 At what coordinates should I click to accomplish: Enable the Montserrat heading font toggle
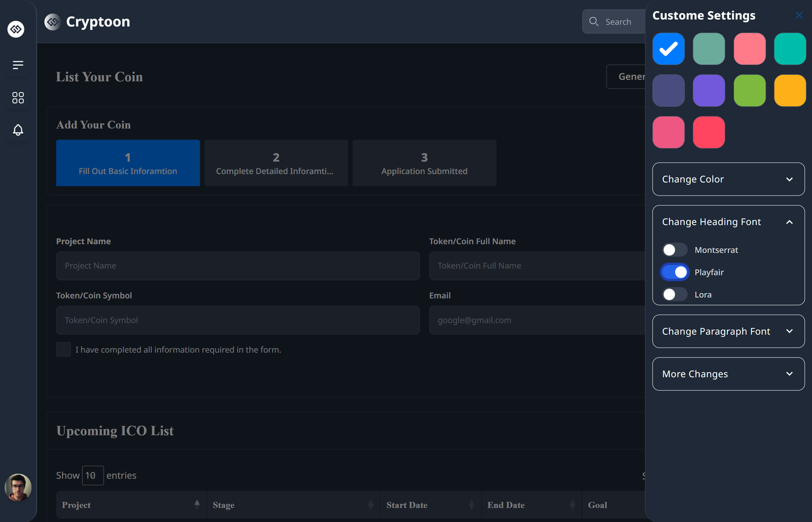pyautogui.click(x=674, y=250)
